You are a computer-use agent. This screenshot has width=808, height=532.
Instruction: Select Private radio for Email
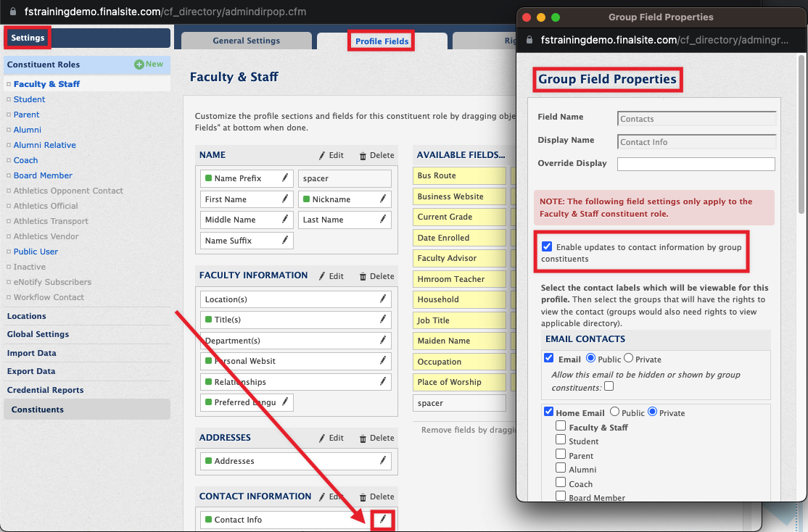[x=629, y=358]
